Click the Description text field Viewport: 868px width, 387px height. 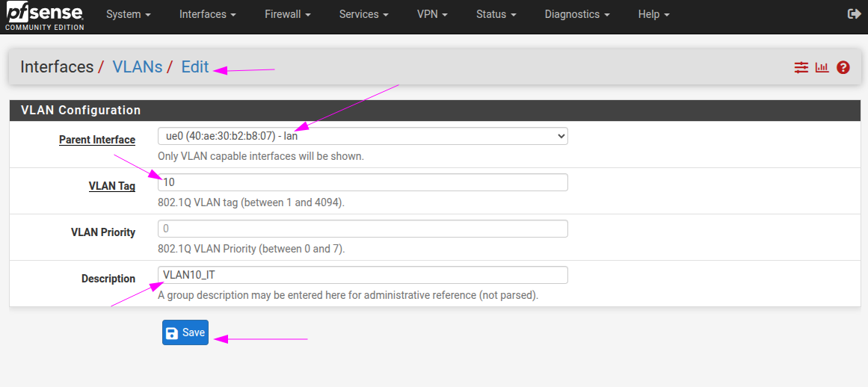pyautogui.click(x=363, y=275)
